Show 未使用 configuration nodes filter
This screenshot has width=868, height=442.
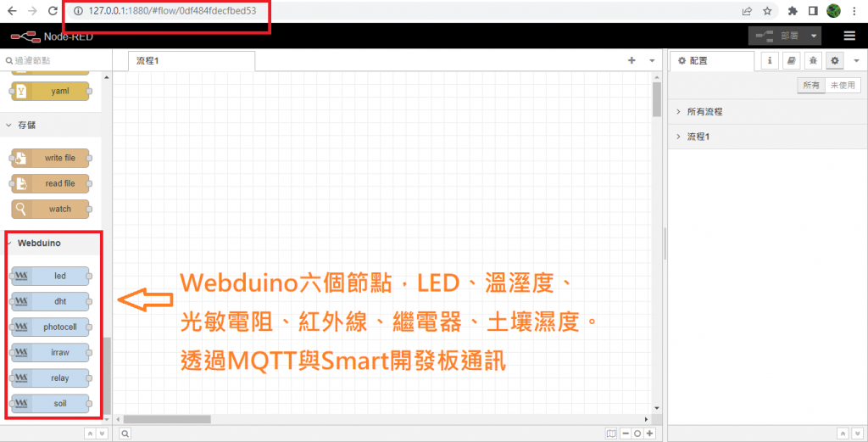843,86
